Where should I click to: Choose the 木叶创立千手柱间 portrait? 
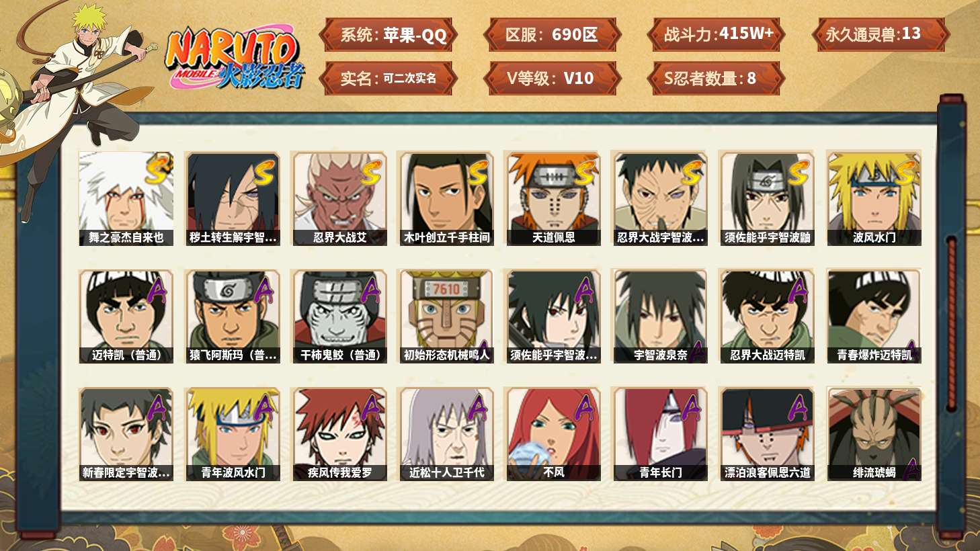pyautogui.click(x=446, y=198)
